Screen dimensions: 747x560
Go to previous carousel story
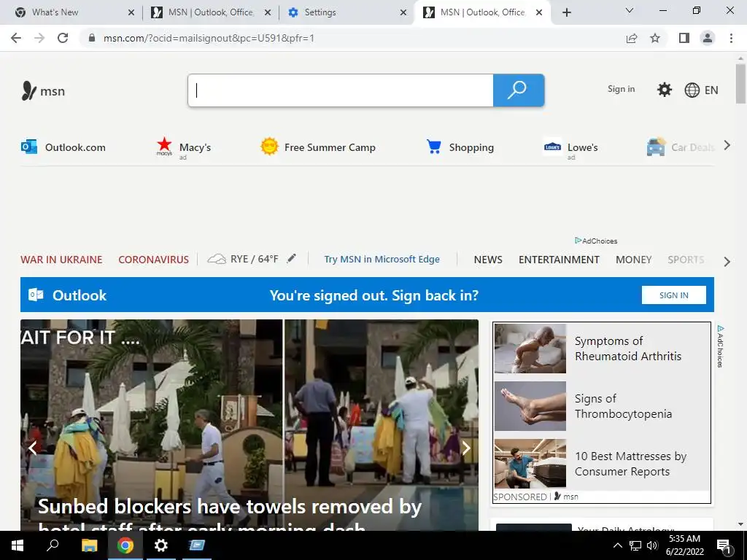[32, 448]
